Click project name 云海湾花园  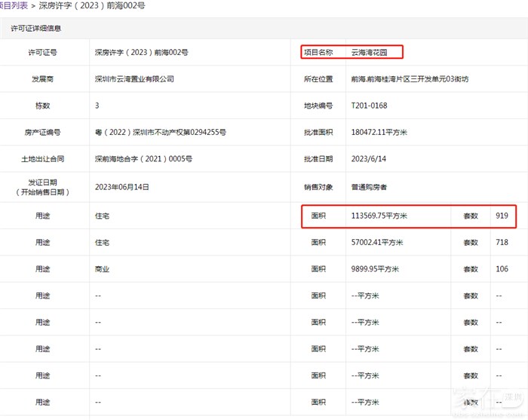pos(370,52)
